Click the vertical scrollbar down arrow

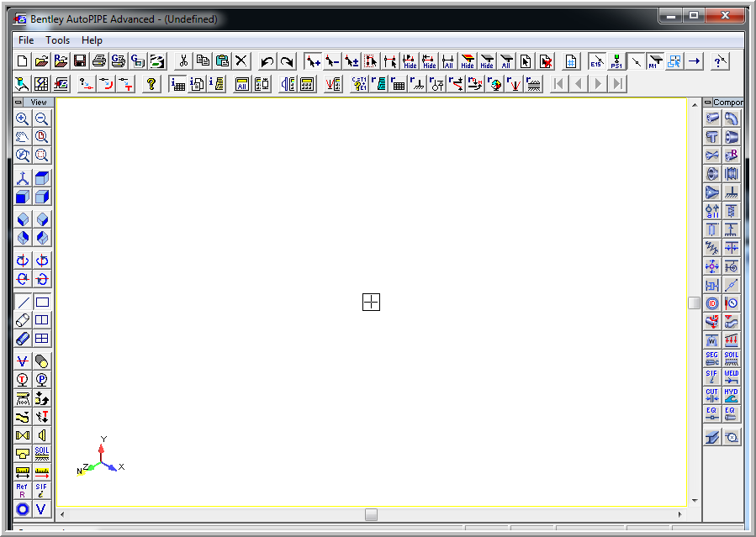[695, 500]
